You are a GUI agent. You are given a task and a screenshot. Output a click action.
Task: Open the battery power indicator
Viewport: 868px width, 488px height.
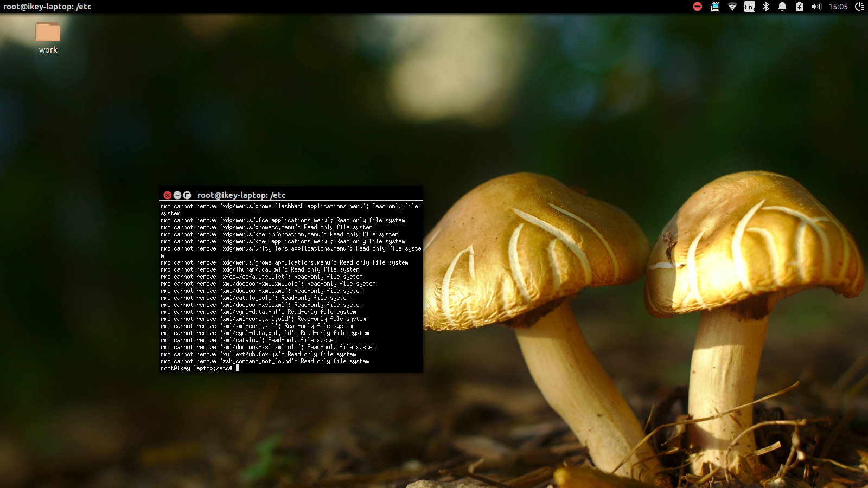tap(799, 7)
